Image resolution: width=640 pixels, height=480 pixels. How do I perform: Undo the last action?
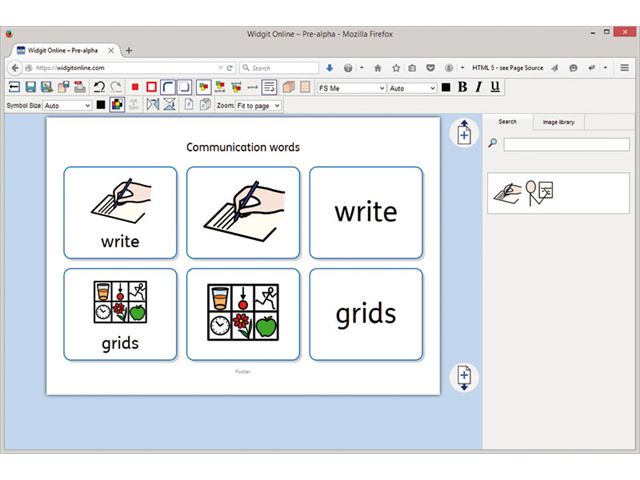pos(99,87)
